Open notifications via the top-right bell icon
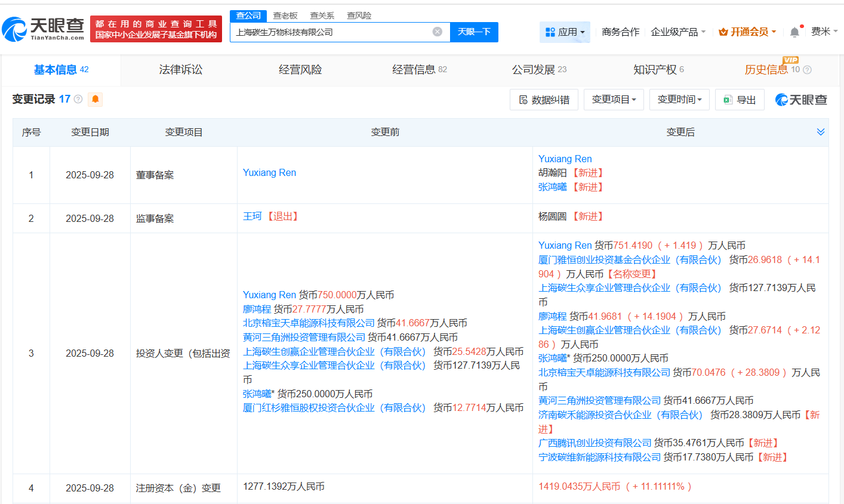Screen dimensions: 844x504 [794, 32]
